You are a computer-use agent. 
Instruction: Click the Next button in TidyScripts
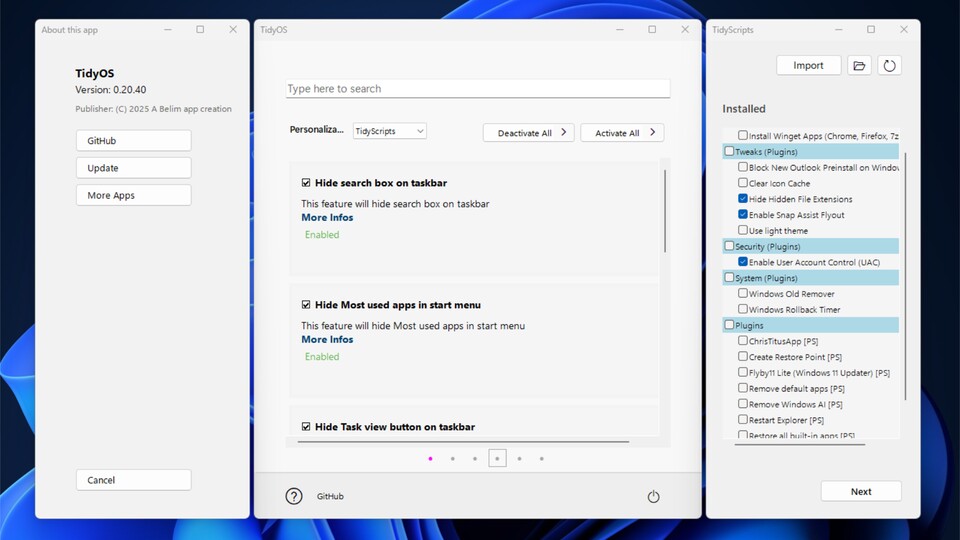coord(861,492)
